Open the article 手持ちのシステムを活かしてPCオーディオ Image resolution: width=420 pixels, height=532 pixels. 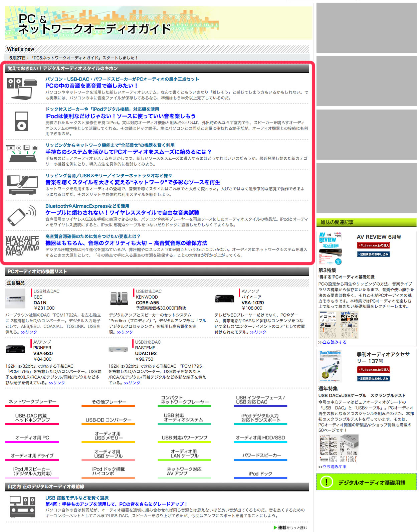click(128, 152)
